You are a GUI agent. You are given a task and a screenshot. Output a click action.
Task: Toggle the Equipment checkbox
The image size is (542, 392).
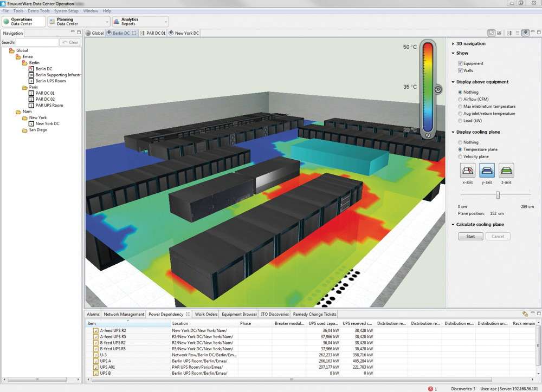point(460,63)
